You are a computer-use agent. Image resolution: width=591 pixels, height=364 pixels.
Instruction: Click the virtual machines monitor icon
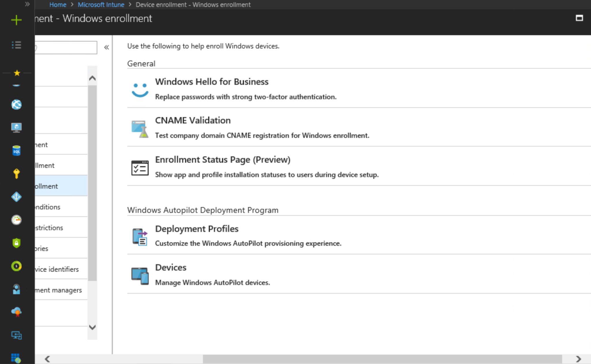tap(16, 127)
